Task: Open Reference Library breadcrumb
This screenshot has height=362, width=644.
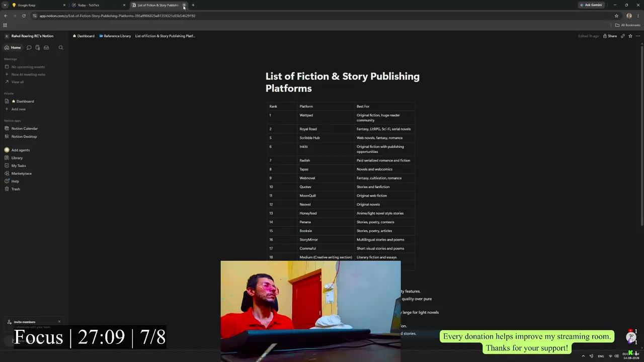Action: (115, 36)
